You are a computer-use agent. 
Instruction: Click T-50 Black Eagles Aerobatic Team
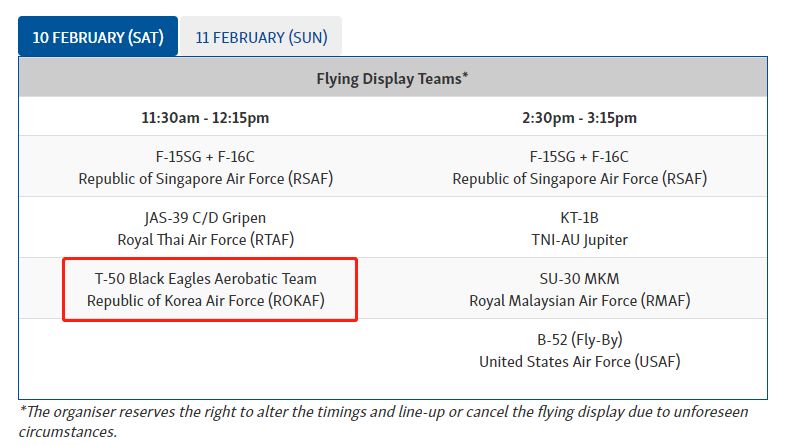205,279
